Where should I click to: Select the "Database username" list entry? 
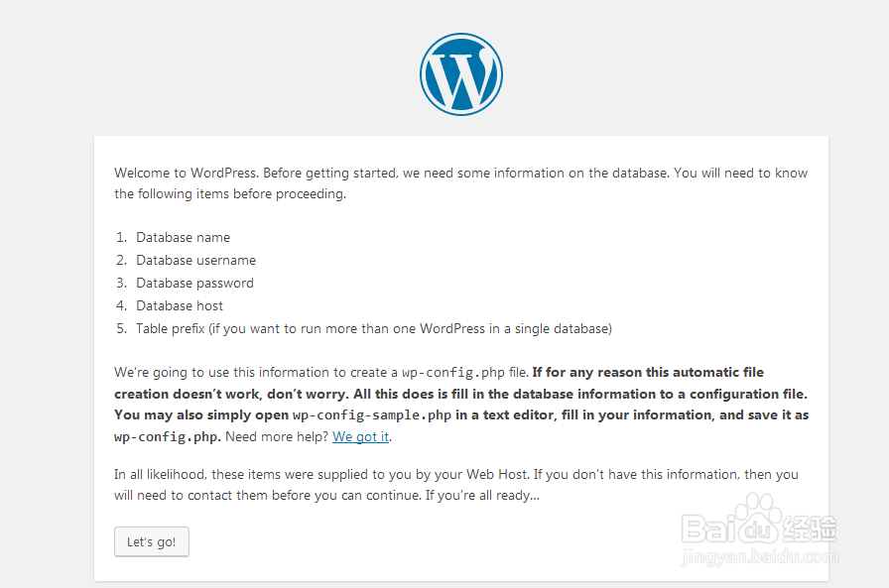195,261
